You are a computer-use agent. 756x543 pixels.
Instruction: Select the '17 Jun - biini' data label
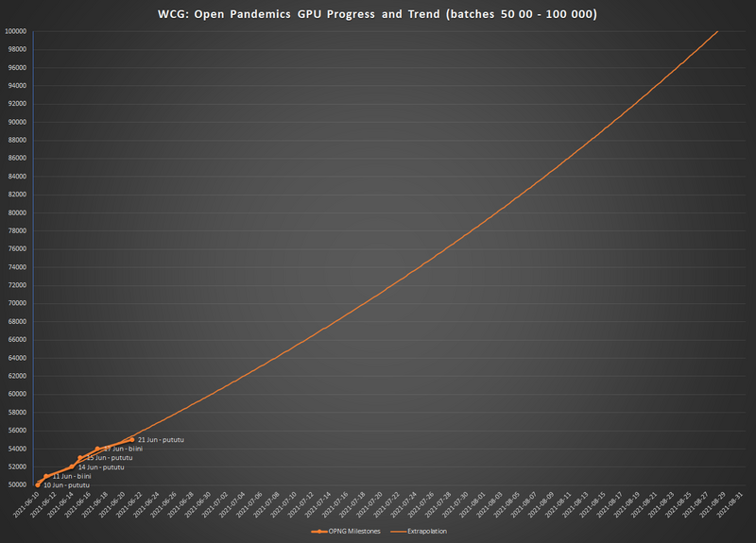click(124, 449)
